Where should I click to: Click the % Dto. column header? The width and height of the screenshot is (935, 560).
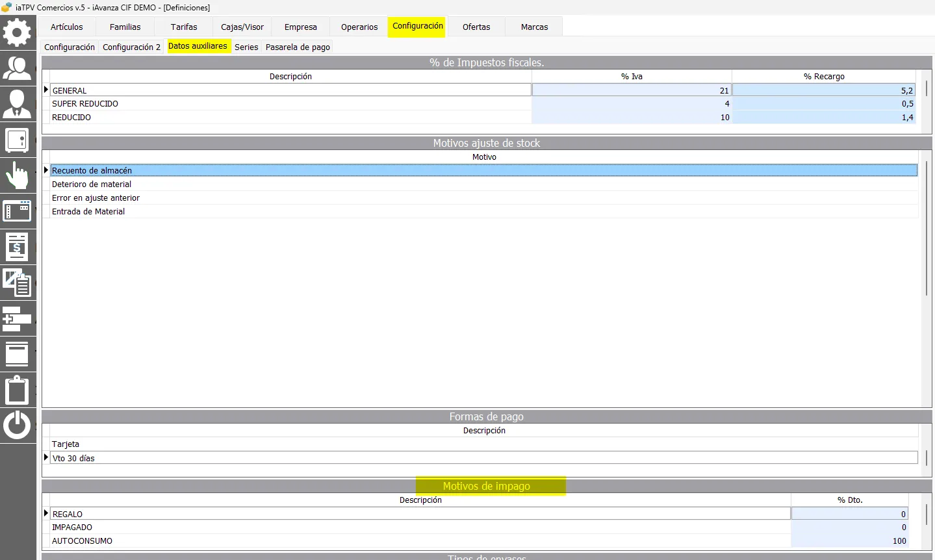850,500
